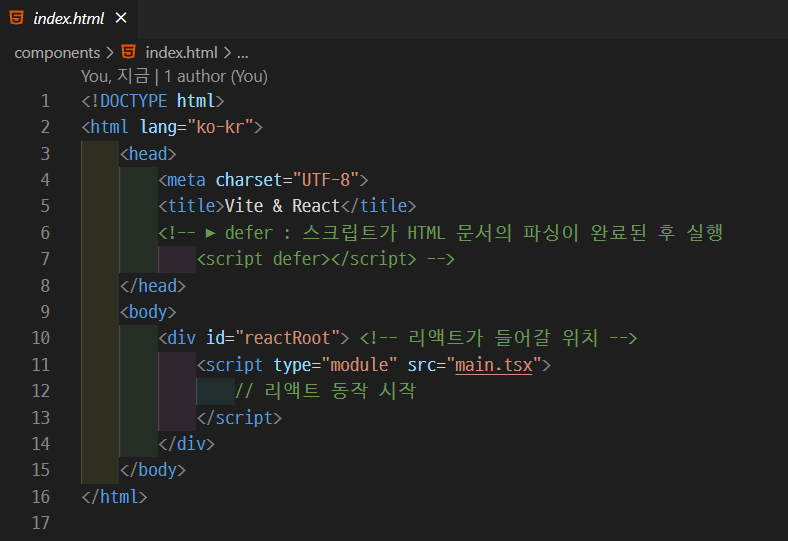Click the type="module" attribute
Image resolution: width=788 pixels, height=541 pixels.
click(x=335, y=365)
